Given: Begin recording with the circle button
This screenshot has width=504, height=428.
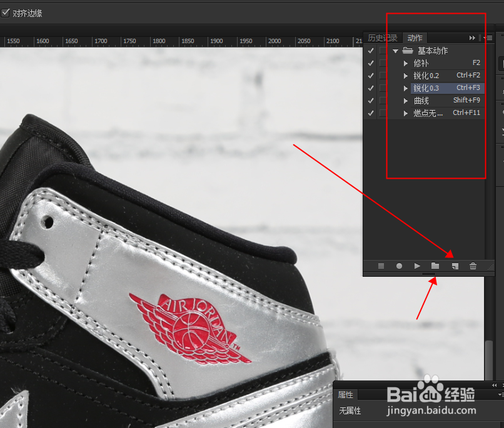Looking at the screenshot, I should point(399,266).
